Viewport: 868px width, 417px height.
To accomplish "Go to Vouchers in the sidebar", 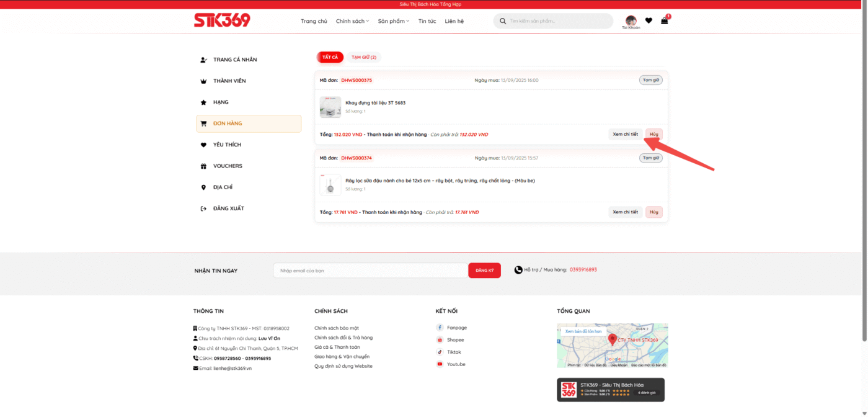I will [x=228, y=166].
